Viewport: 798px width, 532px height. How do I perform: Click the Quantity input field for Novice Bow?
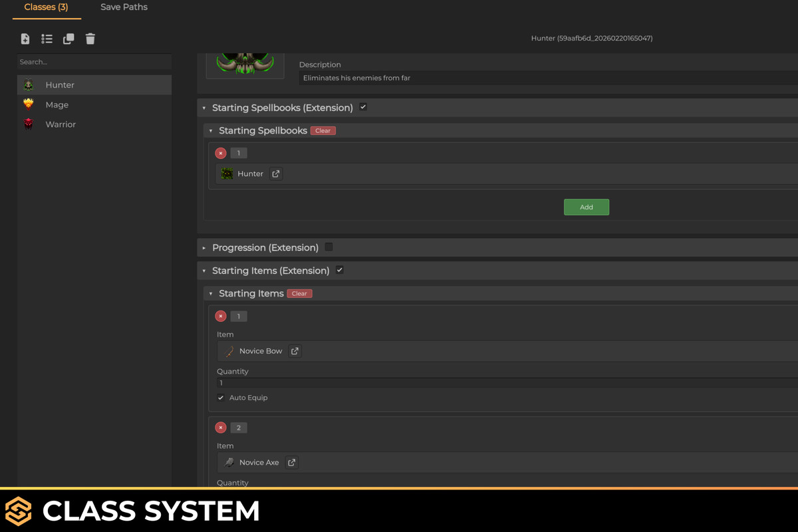[399, 382]
